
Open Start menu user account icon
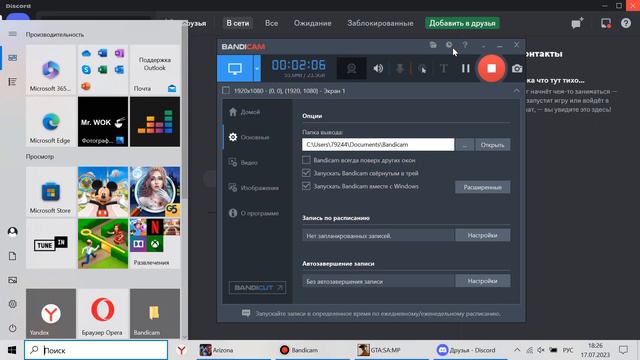point(13,232)
